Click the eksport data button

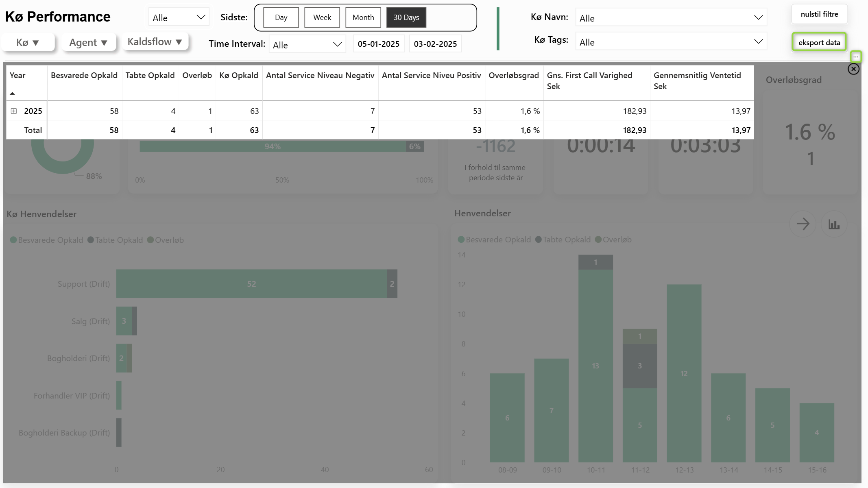(x=819, y=42)
